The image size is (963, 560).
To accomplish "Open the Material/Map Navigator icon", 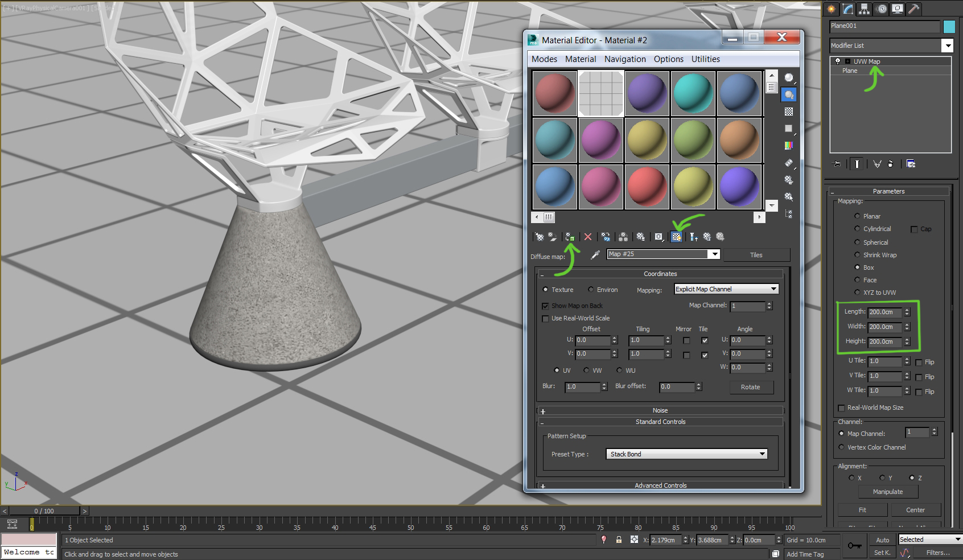I will pyautogui.click(x=789, y=215).
